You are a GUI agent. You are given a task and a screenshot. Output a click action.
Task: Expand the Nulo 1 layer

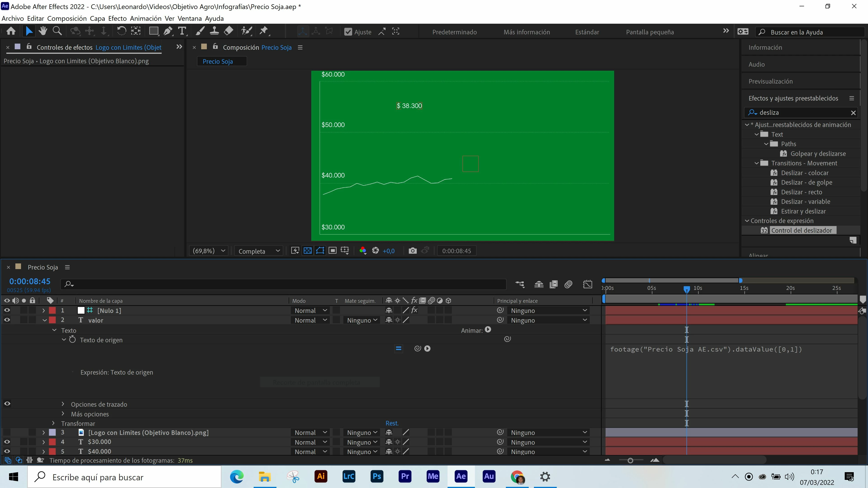click(43, 310)
